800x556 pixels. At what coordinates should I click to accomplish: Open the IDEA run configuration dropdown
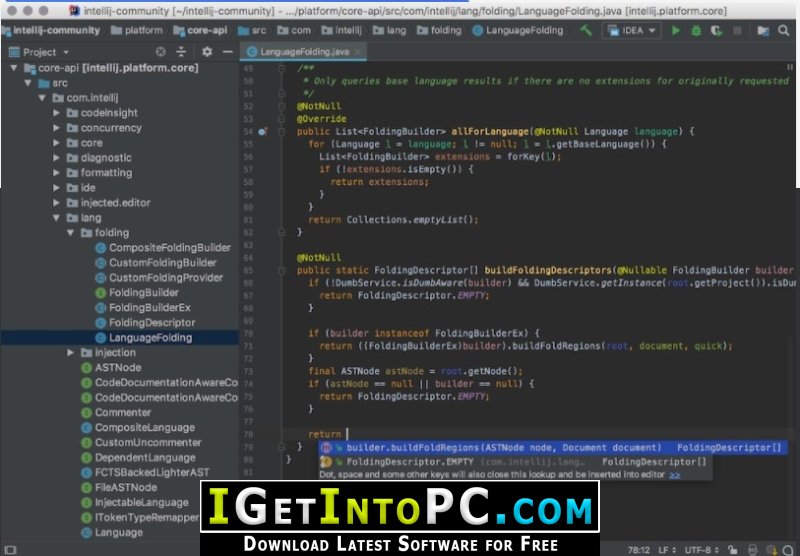[632, 31]
